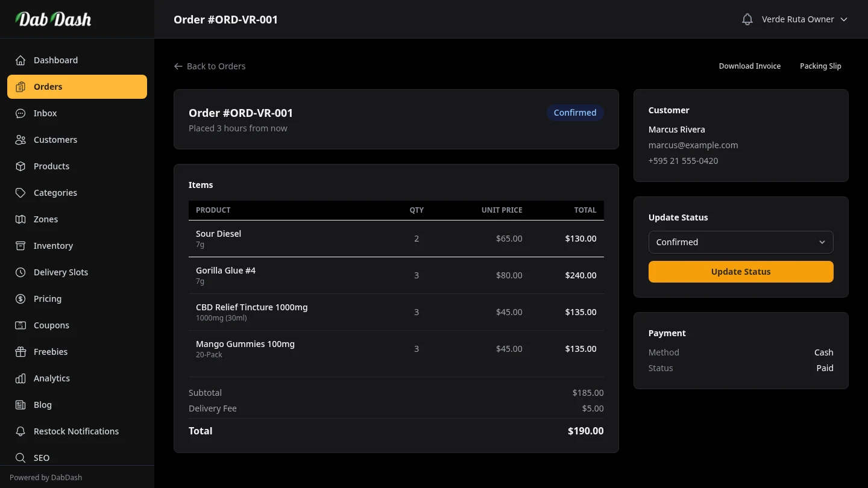This screenshot has height=488, width=868.
Task: Click the Pricing dollar icon
Action: point(20,299)
